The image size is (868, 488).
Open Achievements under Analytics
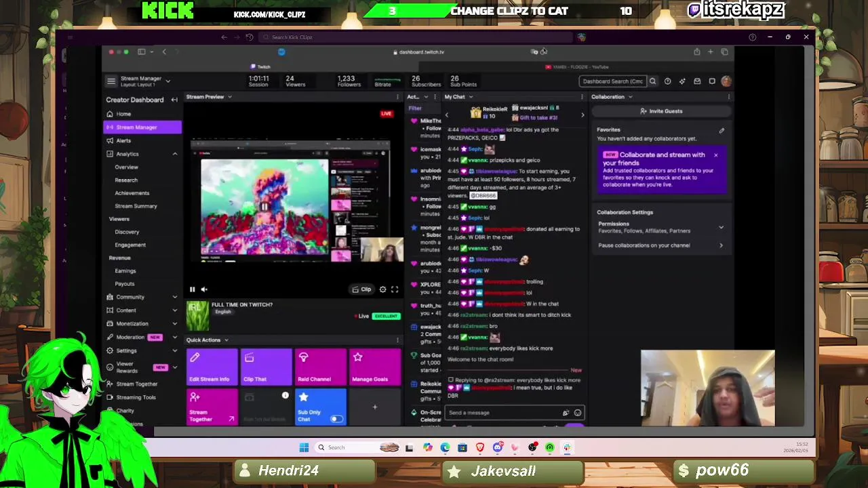tap(132, 192)
